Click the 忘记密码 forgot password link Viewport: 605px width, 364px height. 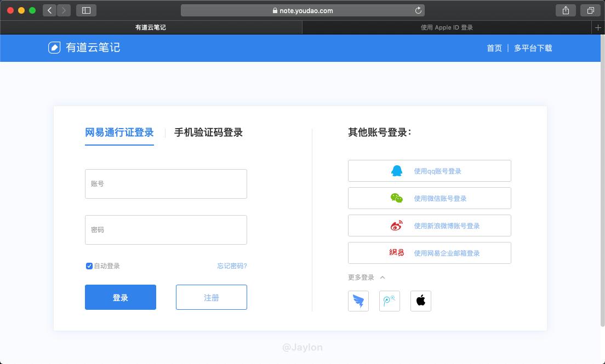click(231, 265)
